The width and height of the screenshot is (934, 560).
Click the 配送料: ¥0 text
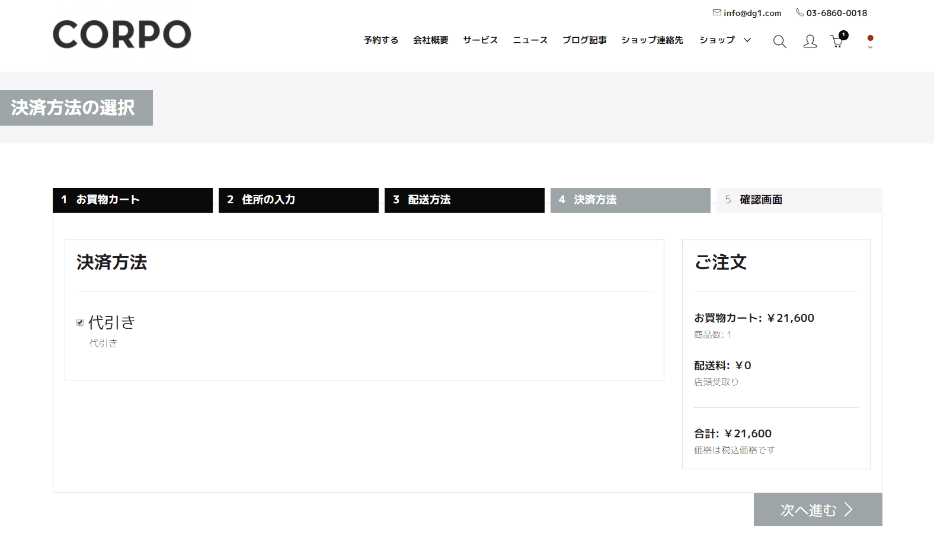722,366
